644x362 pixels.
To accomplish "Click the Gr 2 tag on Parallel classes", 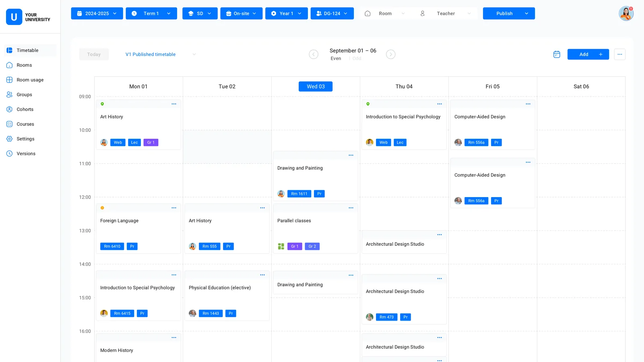I will point(312,246).
